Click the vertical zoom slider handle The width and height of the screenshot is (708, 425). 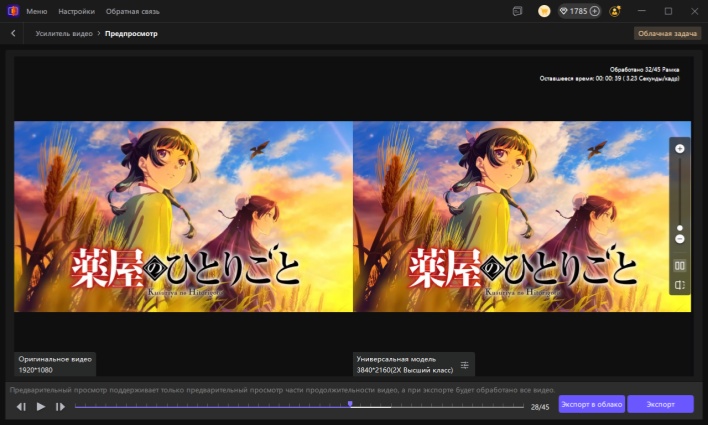[680, 228]
